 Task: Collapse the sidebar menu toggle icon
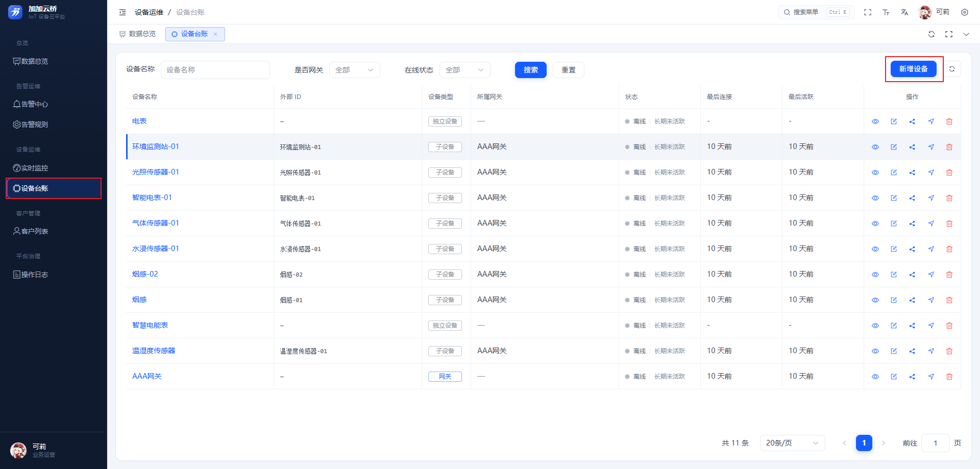[x=122, y=12]
